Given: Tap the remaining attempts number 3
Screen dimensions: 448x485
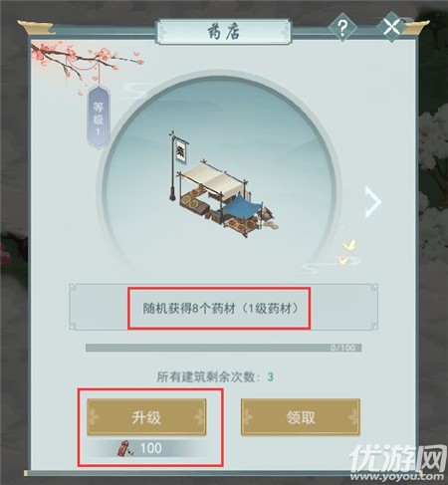Looking at the screenshot, I should 271,377.
